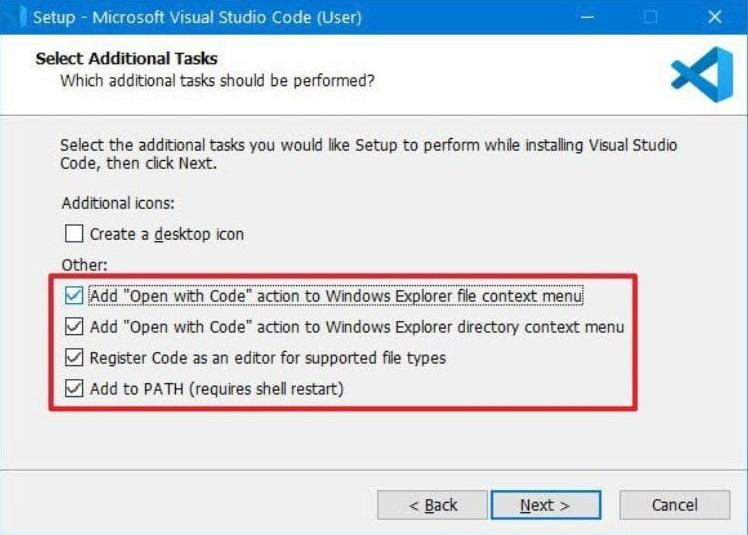Click the window title "Setup - Microsoft Visual Studio Code"

pos(197,17)
